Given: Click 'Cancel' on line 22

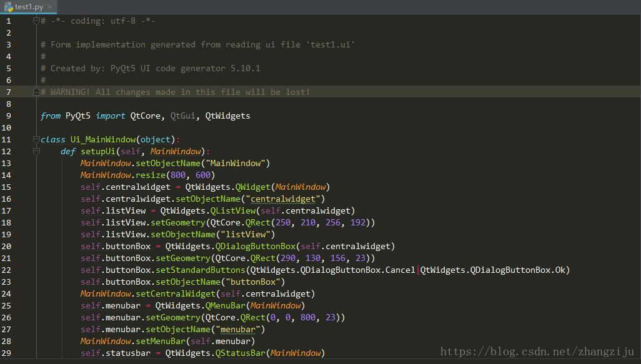Looking at the screenshot, I should point(400,270).
